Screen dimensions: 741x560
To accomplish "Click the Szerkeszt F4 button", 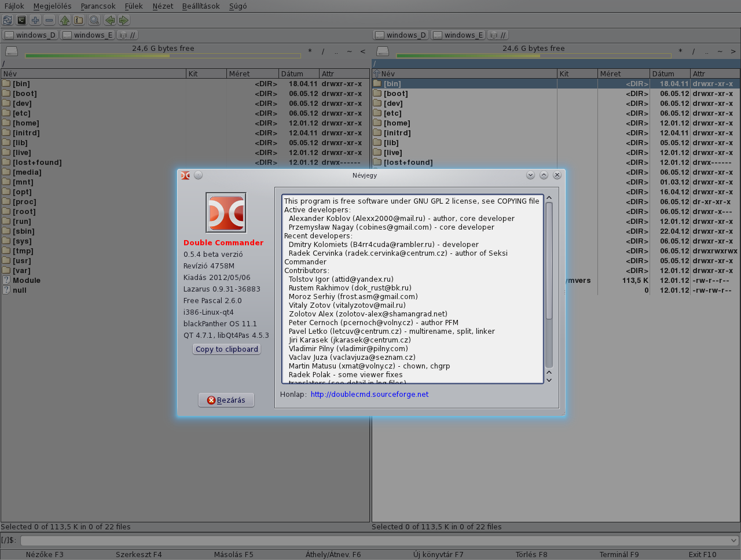I will (x=139, y=554).
